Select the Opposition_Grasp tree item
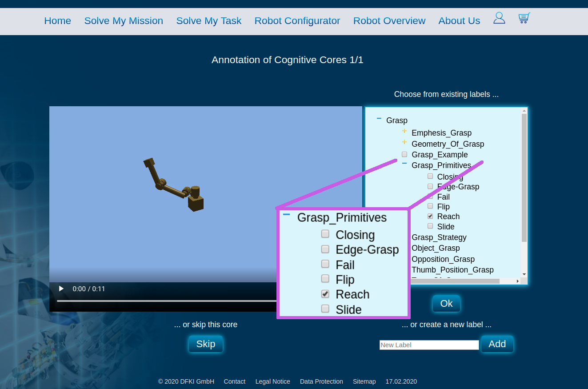588x389 pixels. pyautogui.click(x=443, y=259)
